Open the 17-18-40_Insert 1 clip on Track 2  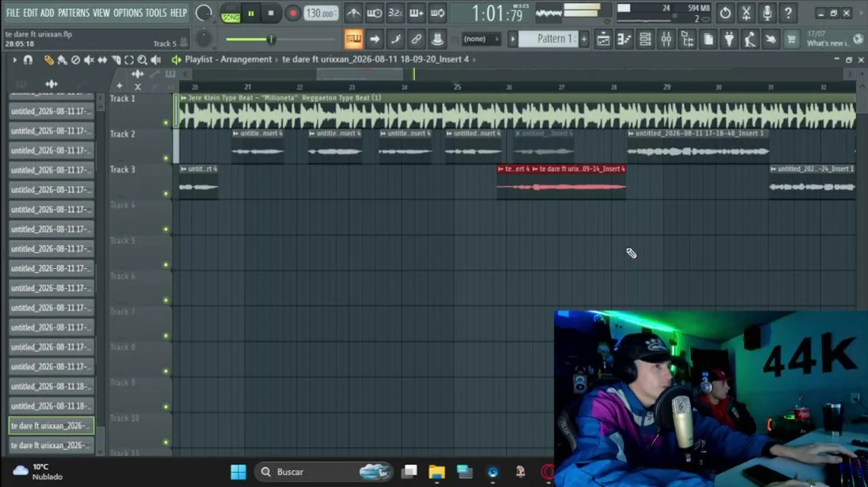[x=698, y=145]
